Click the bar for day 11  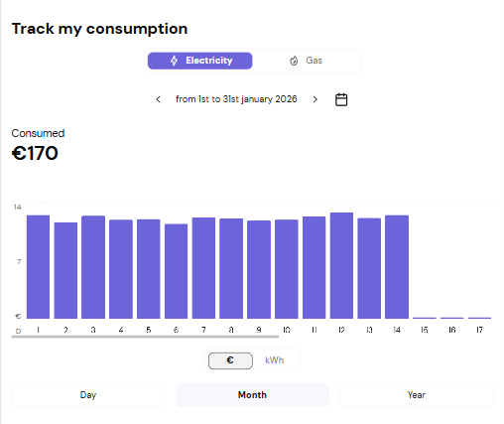(315, 267)
